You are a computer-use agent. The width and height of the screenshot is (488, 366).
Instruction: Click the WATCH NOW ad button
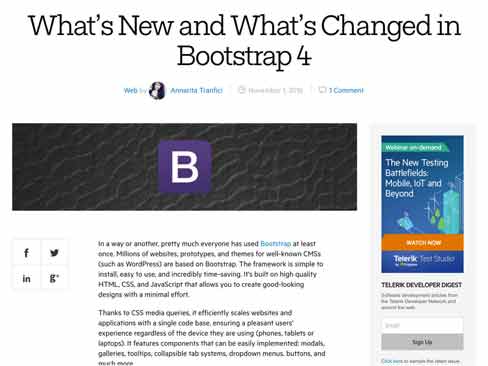point(422,243)
